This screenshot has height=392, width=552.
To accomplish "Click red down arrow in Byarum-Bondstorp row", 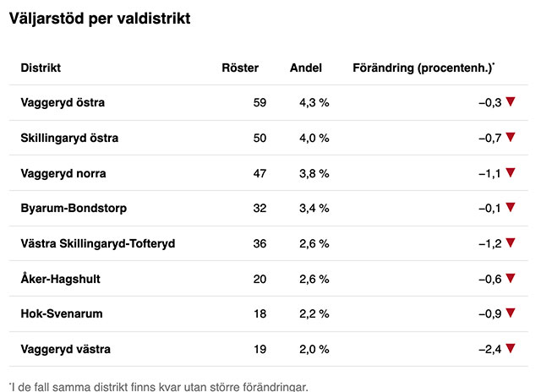I will (511, 208).
